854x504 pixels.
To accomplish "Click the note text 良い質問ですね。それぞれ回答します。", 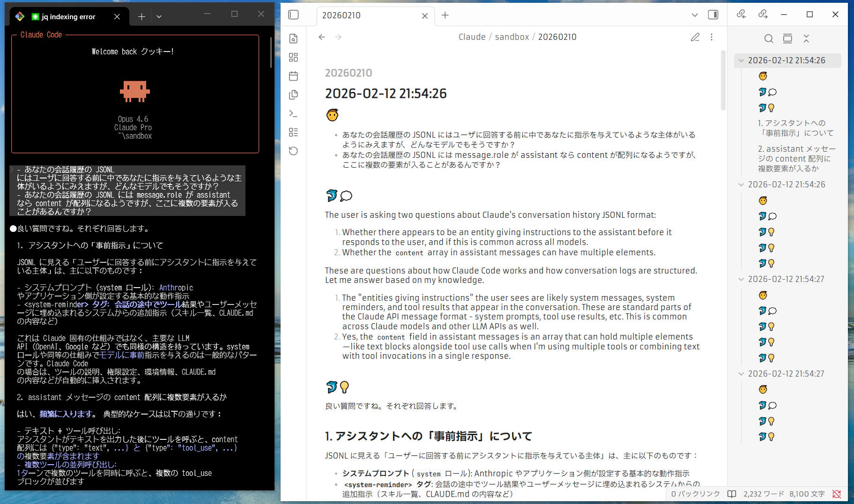I will coord(392,406).
